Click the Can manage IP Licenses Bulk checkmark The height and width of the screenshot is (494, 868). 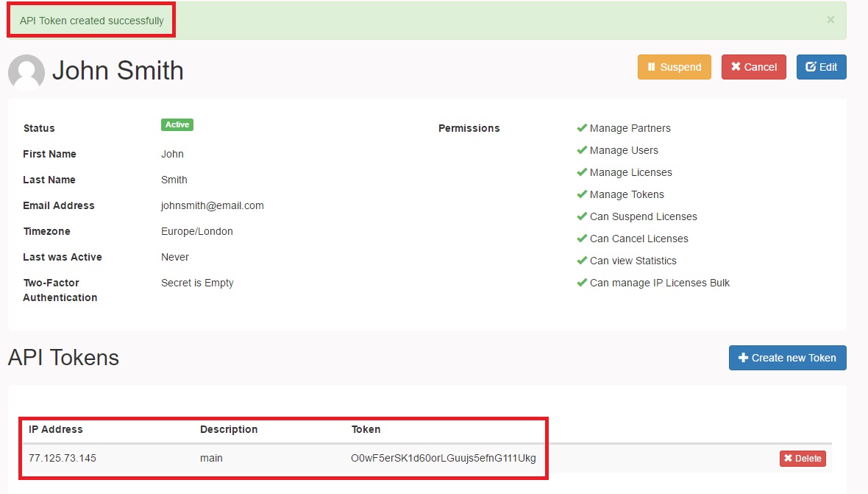coord(582,283)
